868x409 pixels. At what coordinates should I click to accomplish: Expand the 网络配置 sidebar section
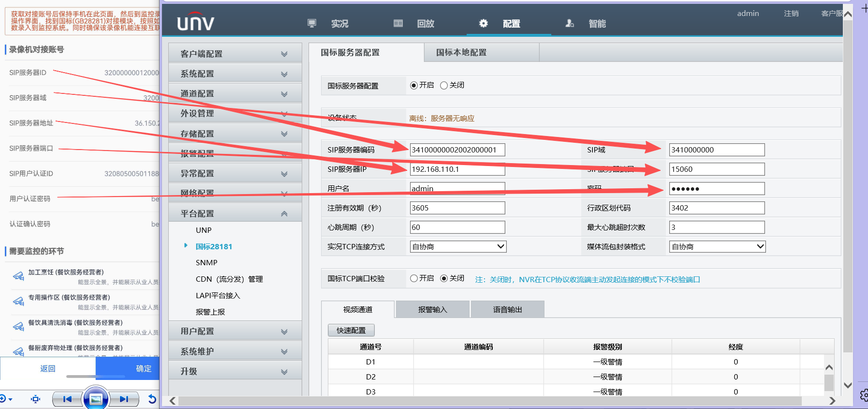[x=235, y=193]
